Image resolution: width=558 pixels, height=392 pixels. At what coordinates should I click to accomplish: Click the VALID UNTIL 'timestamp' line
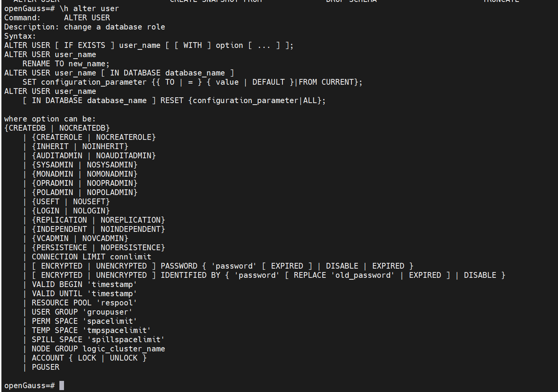[84, 294]
